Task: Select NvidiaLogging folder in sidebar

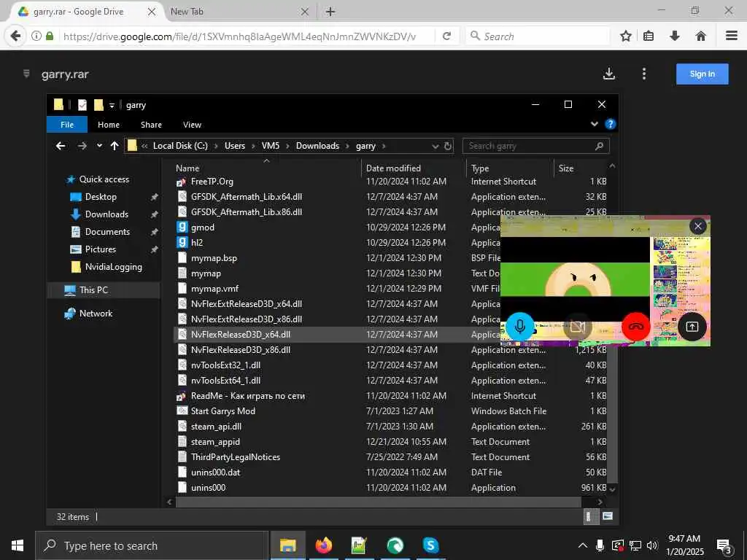Action: click(113, 267)
